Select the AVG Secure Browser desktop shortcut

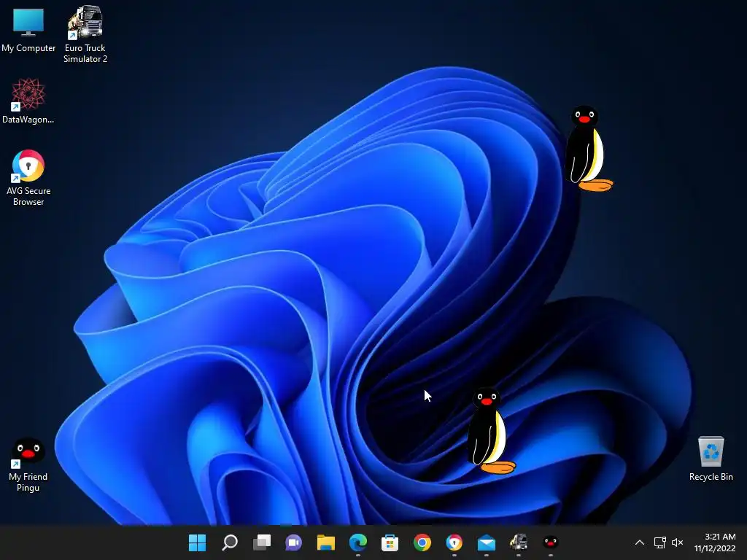coord(28,178)
